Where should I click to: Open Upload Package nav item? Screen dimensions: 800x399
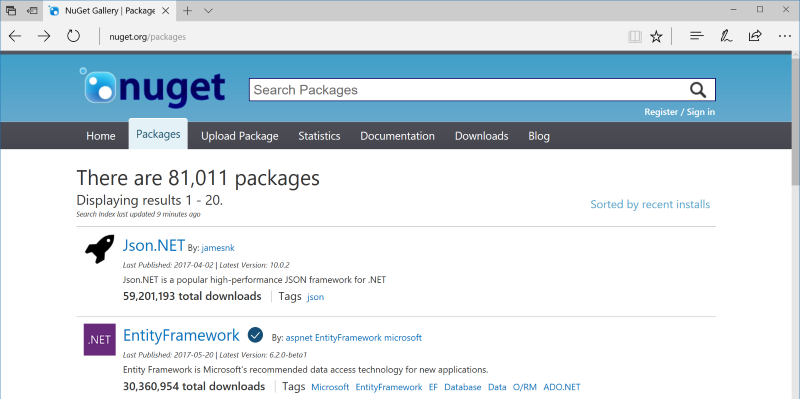[240, 136]
